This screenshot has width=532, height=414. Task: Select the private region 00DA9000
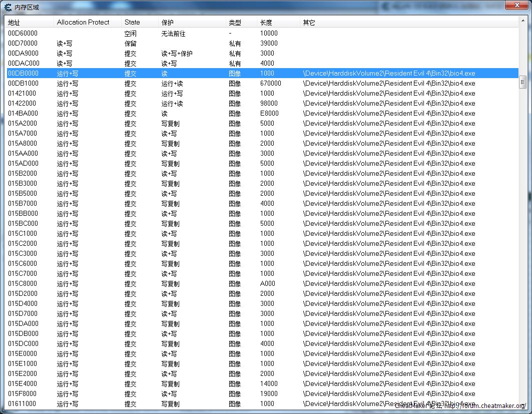23,54
